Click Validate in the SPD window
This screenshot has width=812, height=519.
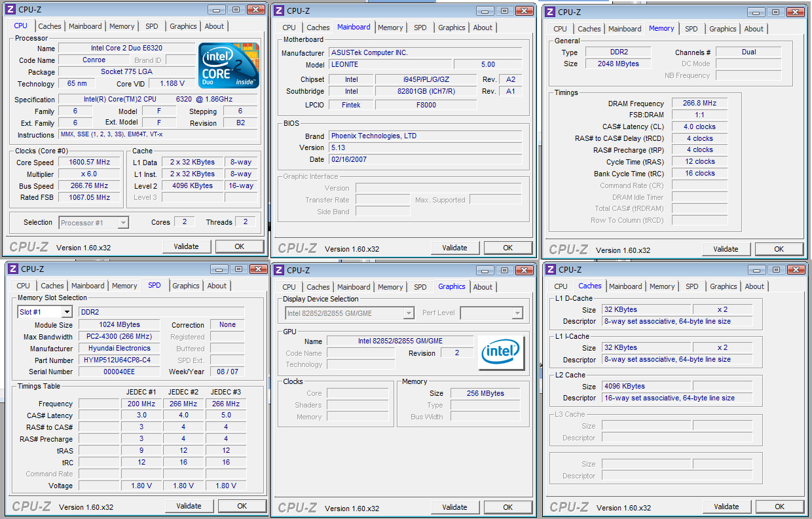click(189, 506)
